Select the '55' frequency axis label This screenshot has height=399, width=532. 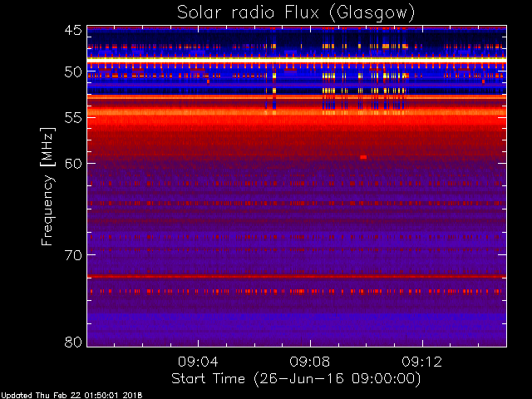[73, 118]
